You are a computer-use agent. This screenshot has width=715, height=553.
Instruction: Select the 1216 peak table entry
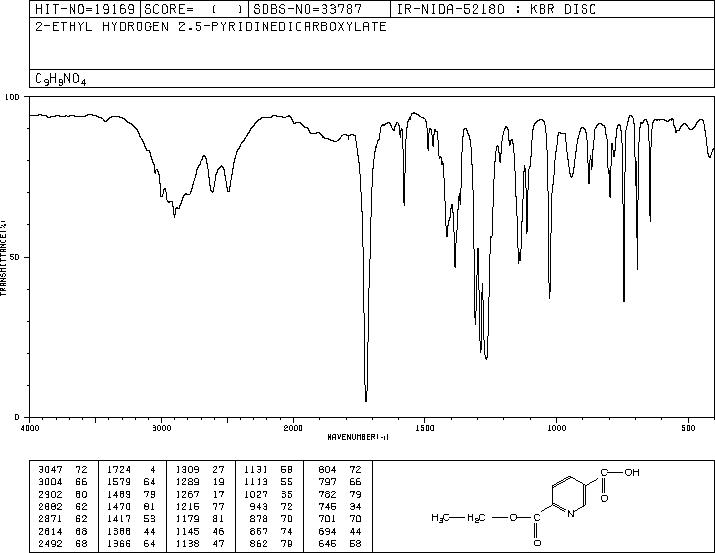click(x=200, y=506)
